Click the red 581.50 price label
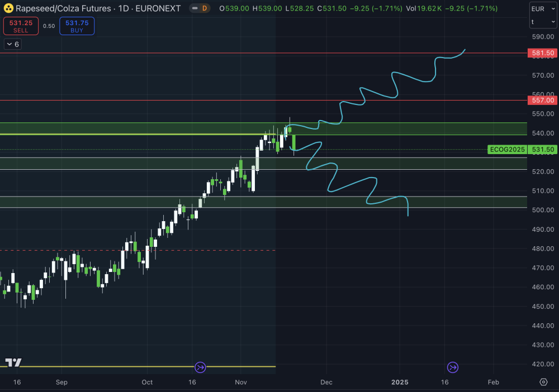The height and width of the screenshot is (392, 559). [x=543, y=53]
